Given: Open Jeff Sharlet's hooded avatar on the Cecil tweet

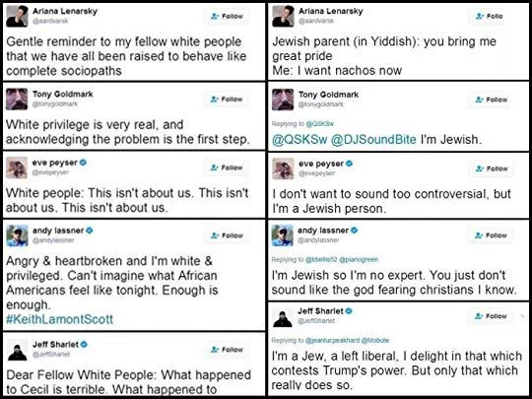Looking at the screenshot, I should tap(17, 350).
